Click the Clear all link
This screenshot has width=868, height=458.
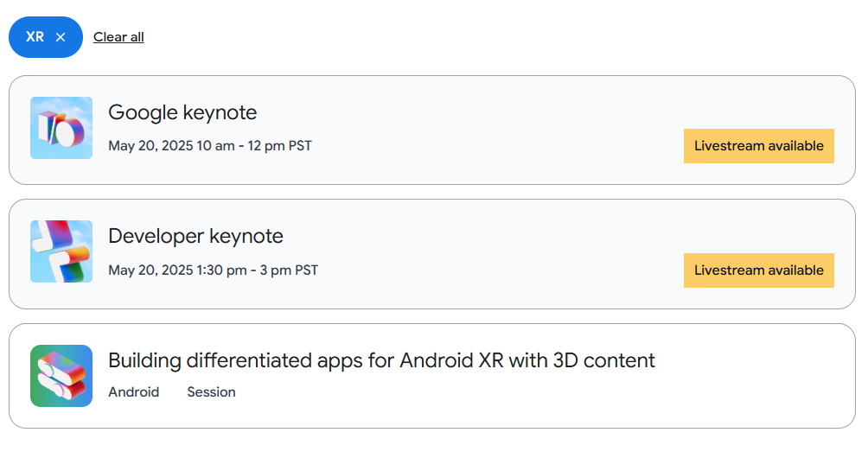tap(118, 37)
